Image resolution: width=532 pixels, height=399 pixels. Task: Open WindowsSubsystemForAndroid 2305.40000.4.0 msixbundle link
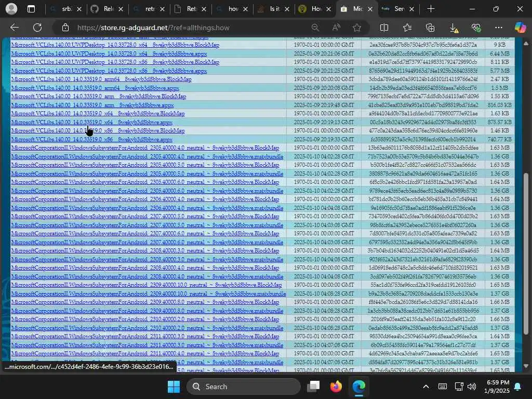[x=147, y=156]
